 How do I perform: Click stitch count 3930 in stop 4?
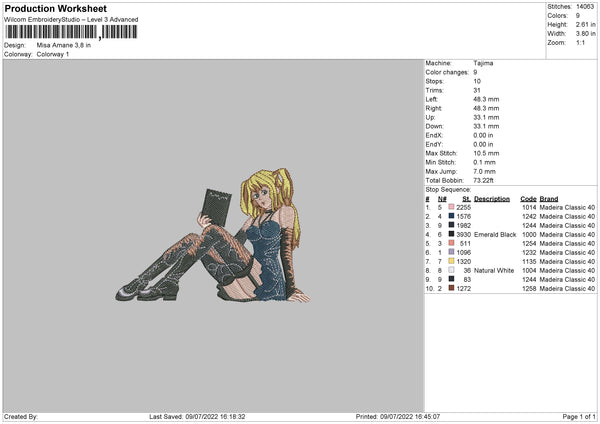click(x=463, y=234)
